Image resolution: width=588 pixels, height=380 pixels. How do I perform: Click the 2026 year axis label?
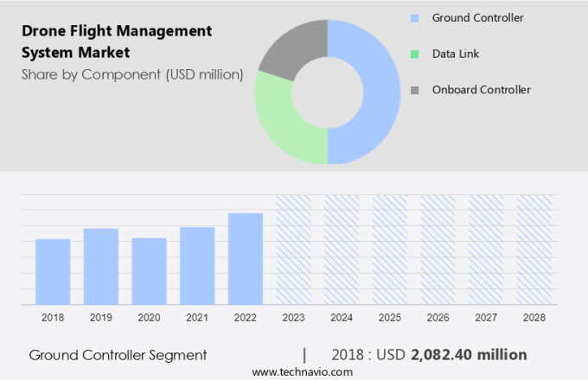click(x=438, y=318)
